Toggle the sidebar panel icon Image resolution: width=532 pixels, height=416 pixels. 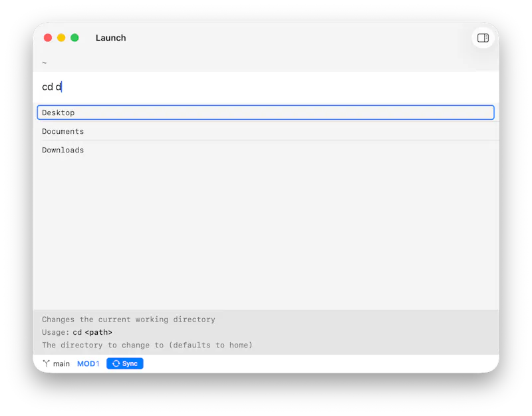pos(483,38)
